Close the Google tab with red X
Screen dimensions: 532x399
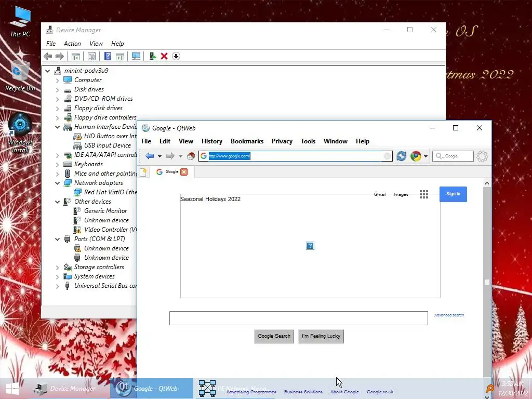[184, 172]
